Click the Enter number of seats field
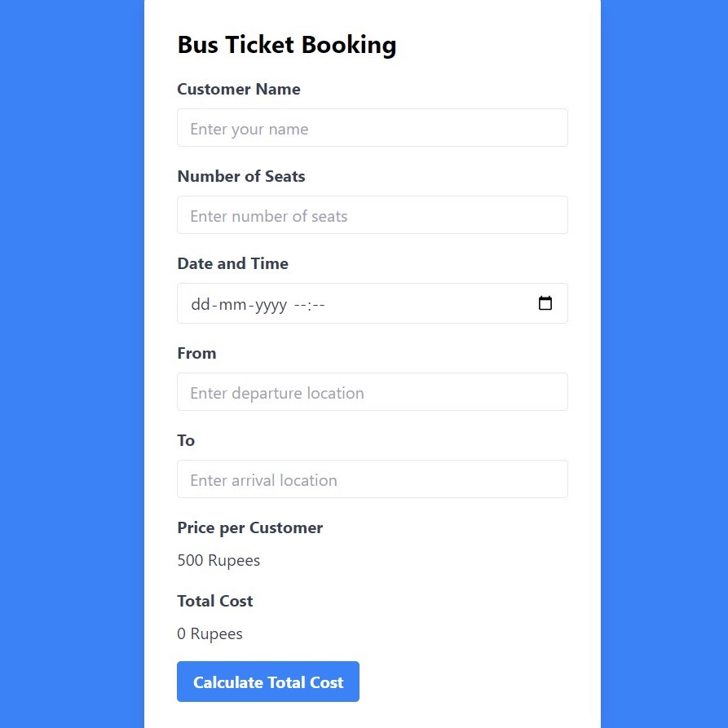Screen dimensions: 728x728 click(373, 215)
